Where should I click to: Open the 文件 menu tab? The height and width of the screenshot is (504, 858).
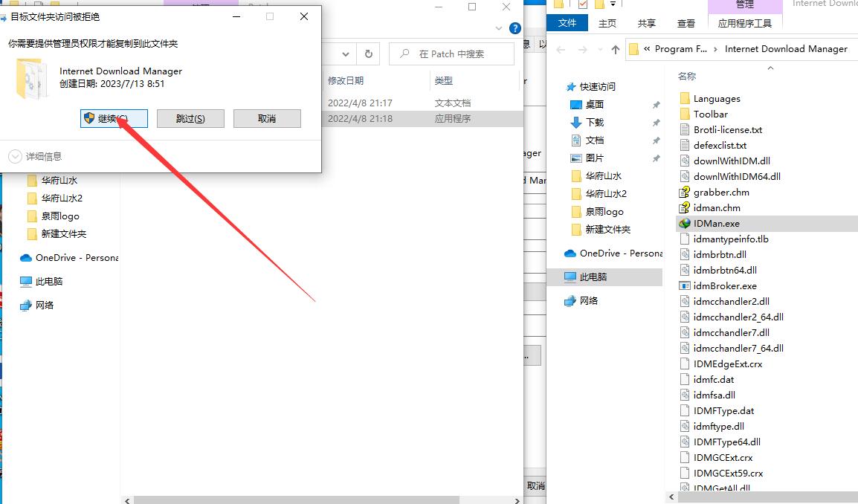coord(567,23)
